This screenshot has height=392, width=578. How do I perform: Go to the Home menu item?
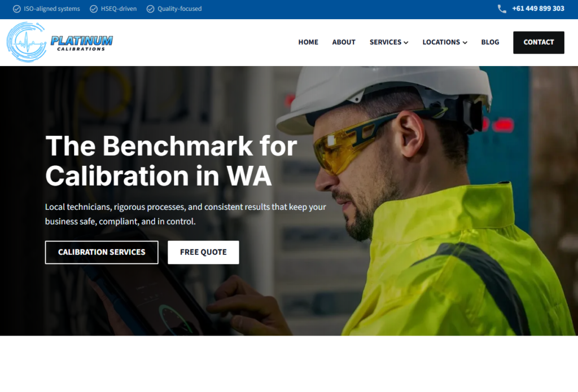point(308,42)
